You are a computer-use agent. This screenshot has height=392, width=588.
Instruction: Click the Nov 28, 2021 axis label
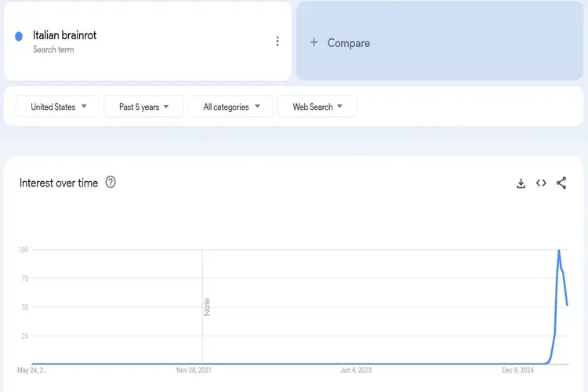pyautogui.click(x=193, y=370)
